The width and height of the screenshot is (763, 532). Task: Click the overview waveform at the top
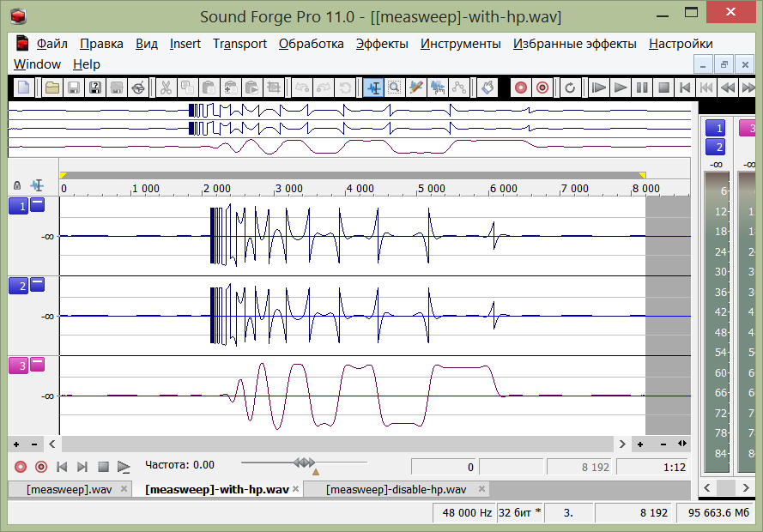click(349, 129)
